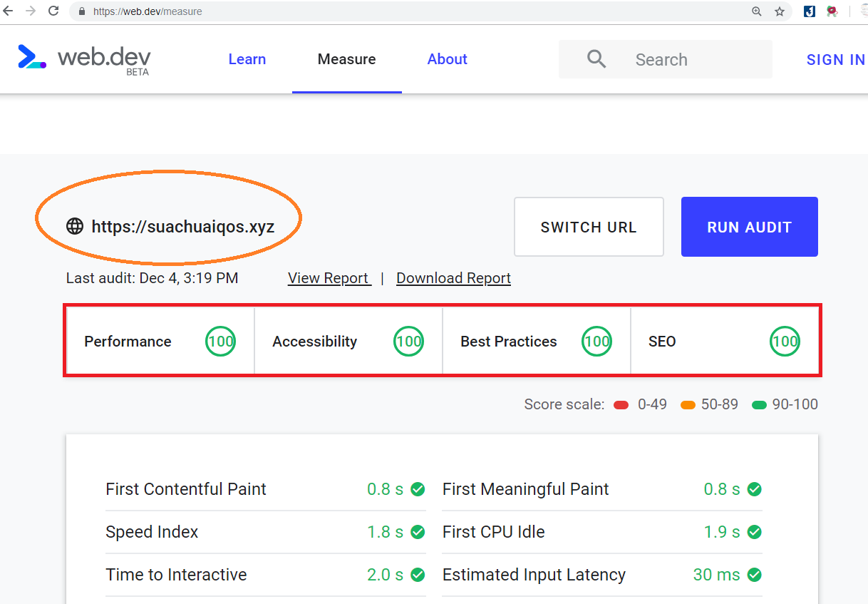868x604 pixels.
Task: Open View Report
Action: pyautogui.click(x=329, y=277)
